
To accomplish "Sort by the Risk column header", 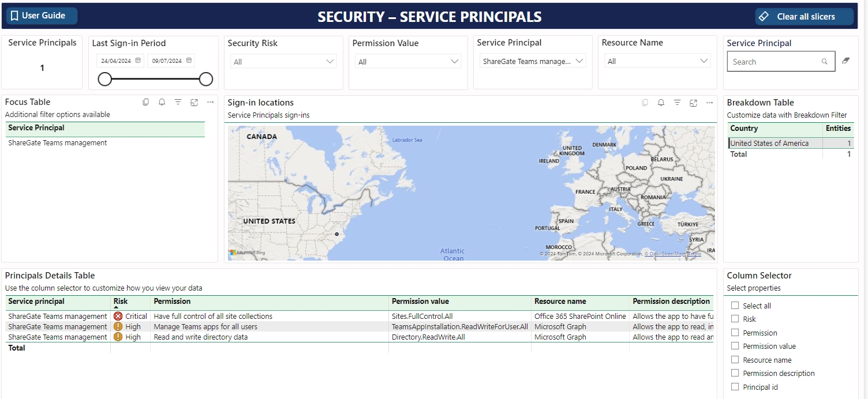I will coord(121,301).
